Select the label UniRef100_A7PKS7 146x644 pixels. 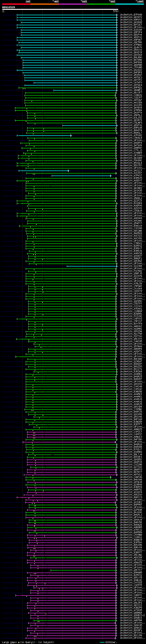pyautogui.click(x=131, y=175)
